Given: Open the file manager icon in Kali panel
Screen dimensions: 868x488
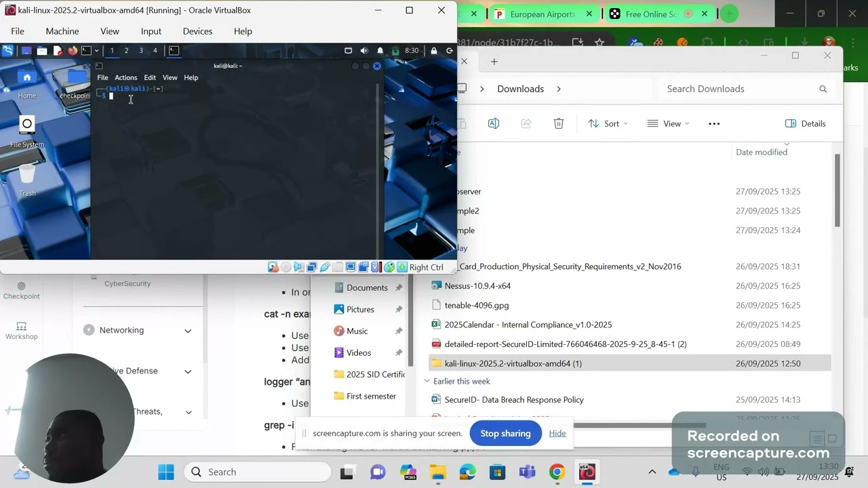Looking at the screenshot, I should [x=42, y=50].
